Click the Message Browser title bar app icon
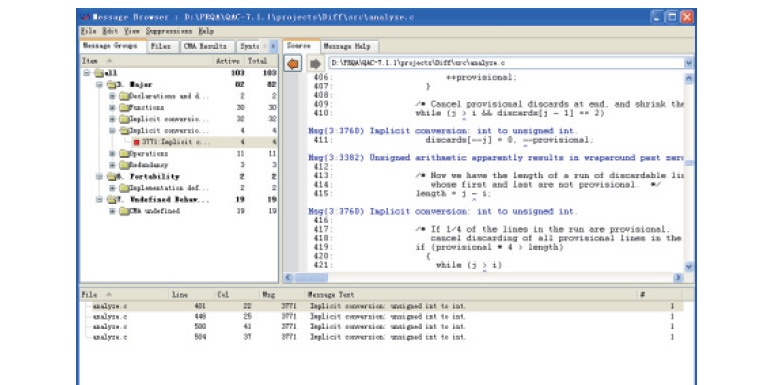 [85, 17]
